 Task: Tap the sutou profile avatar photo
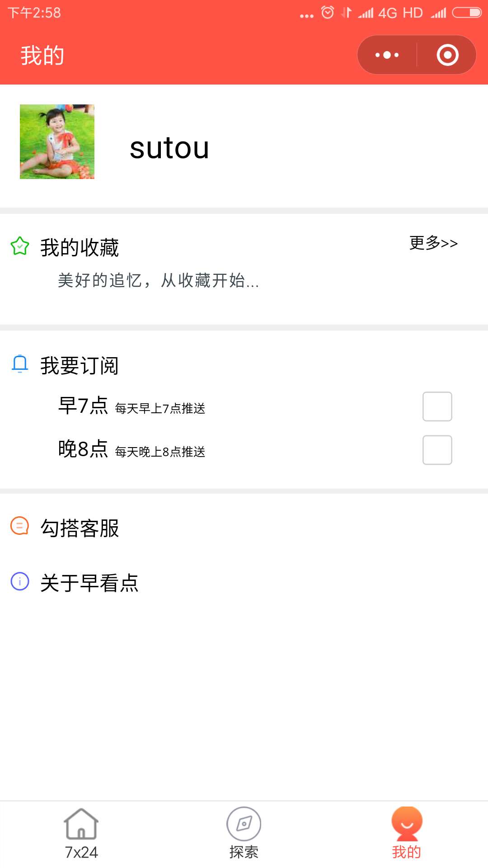pyautogui.click(x=57, y=142)
